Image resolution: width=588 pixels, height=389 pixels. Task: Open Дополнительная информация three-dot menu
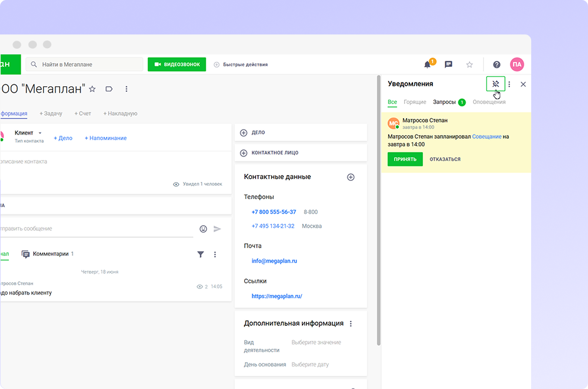coord(351,324)
